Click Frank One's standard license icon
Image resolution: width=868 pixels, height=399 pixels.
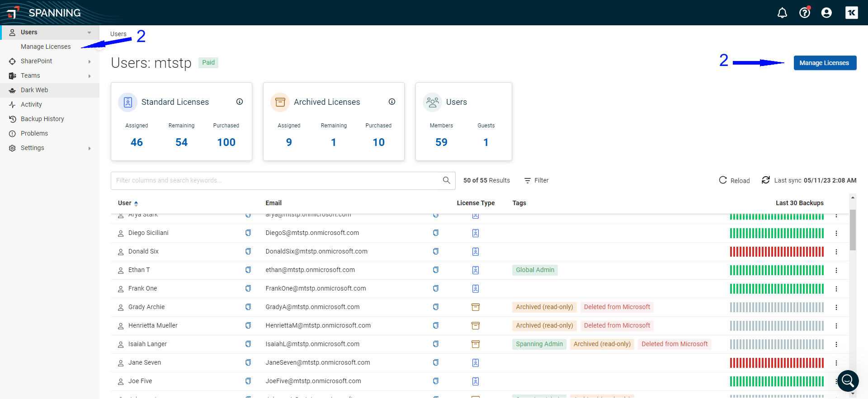476,289
